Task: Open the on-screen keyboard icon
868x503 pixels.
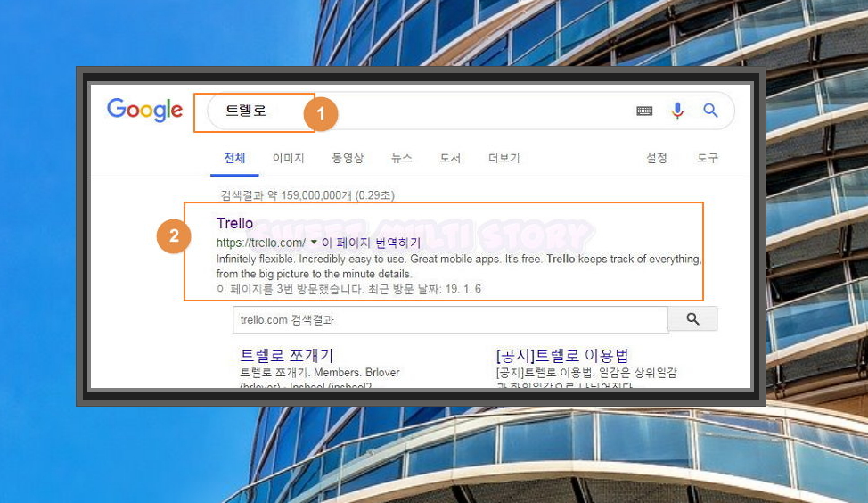Action: [x=644, y=111]
